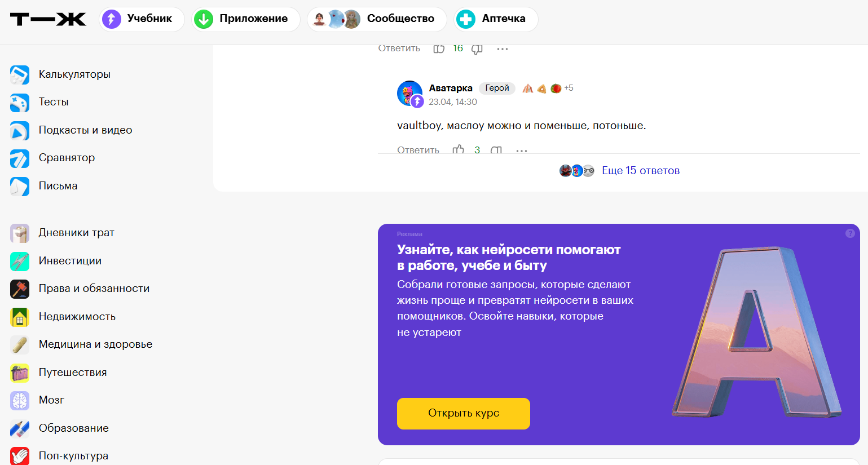Click the Инвестиции sidebar icon
Image resolution: width=868 pixels, height=465 pixels.
coord(20,261)
